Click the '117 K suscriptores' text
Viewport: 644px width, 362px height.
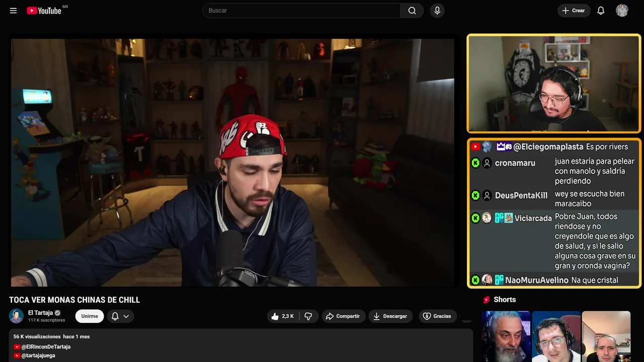coord(47,320)
